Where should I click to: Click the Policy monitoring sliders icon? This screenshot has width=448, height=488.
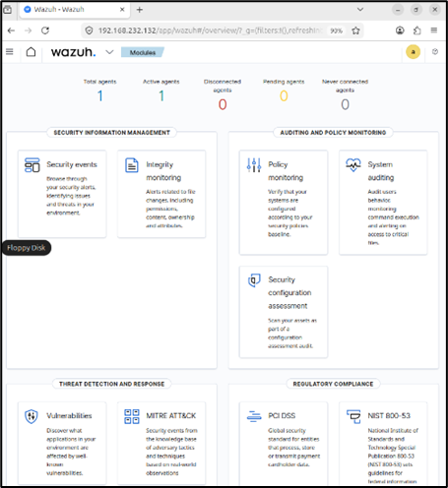click(x=254, y=165)
